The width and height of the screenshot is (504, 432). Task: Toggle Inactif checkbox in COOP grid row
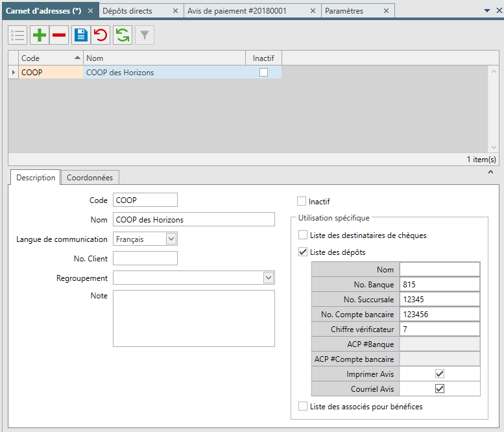[x=263, y=72]
